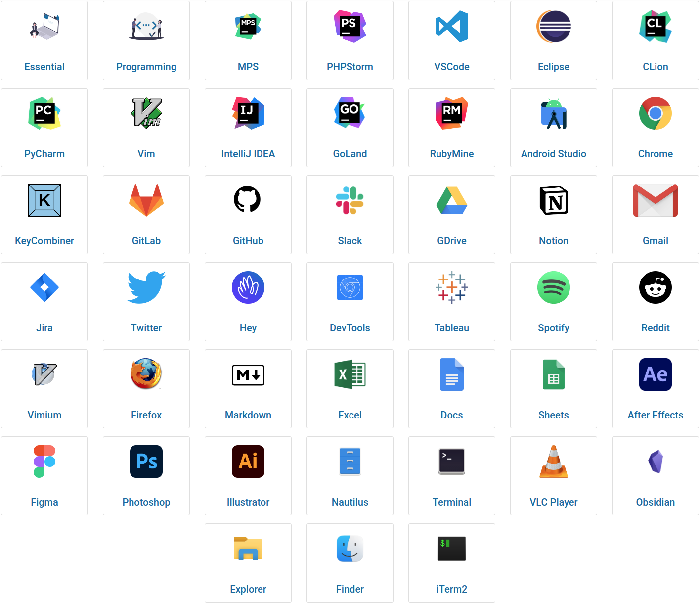This screenshot has height=604, width=700.
Task: Click the Explorer folder icon
Action: tap(248, 549)
